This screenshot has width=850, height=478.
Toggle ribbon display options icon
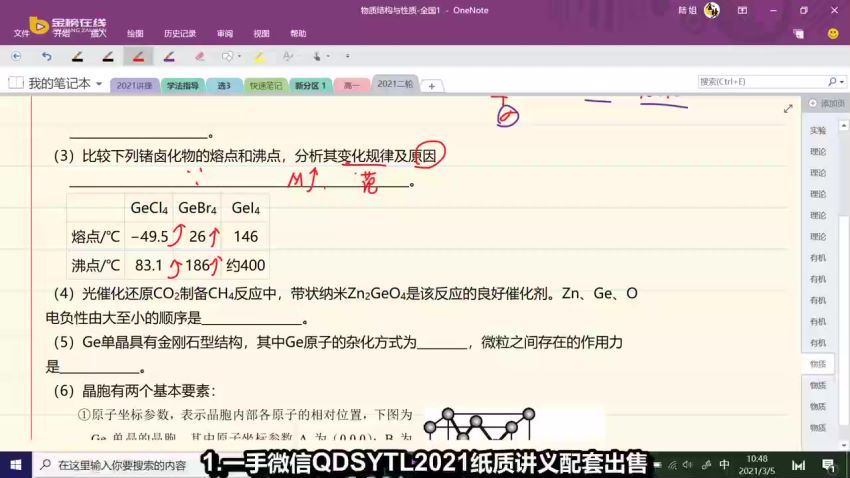742,10
